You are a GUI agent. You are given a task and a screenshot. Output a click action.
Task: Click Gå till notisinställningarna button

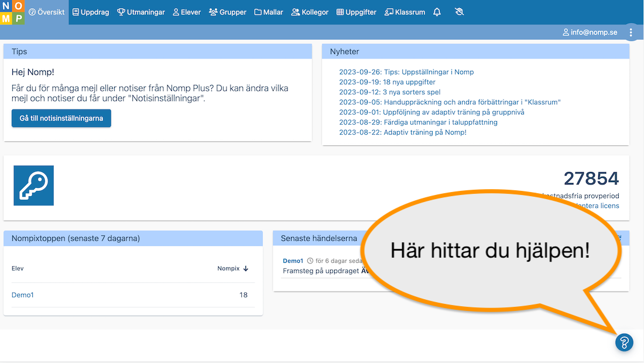61,118
